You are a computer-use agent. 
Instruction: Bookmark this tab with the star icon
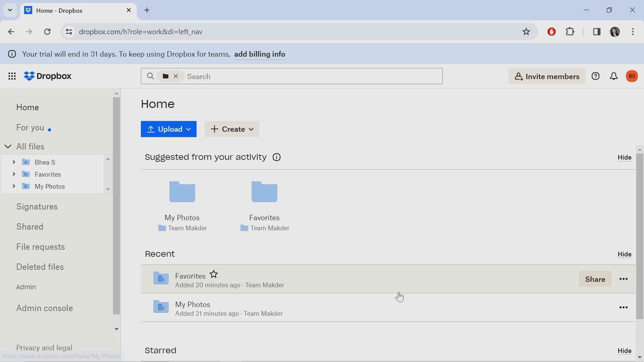click(526, 32)
